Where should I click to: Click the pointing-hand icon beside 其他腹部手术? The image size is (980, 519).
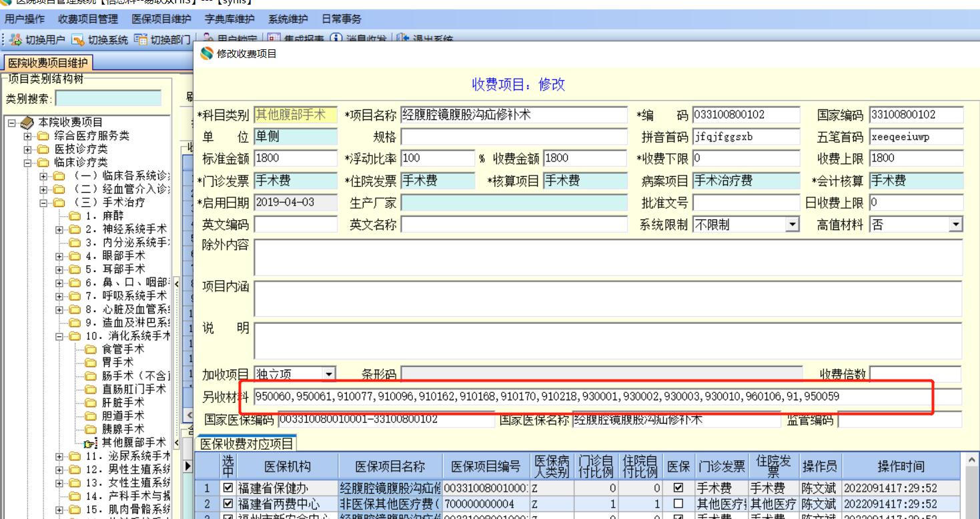[x=90, y=442]
